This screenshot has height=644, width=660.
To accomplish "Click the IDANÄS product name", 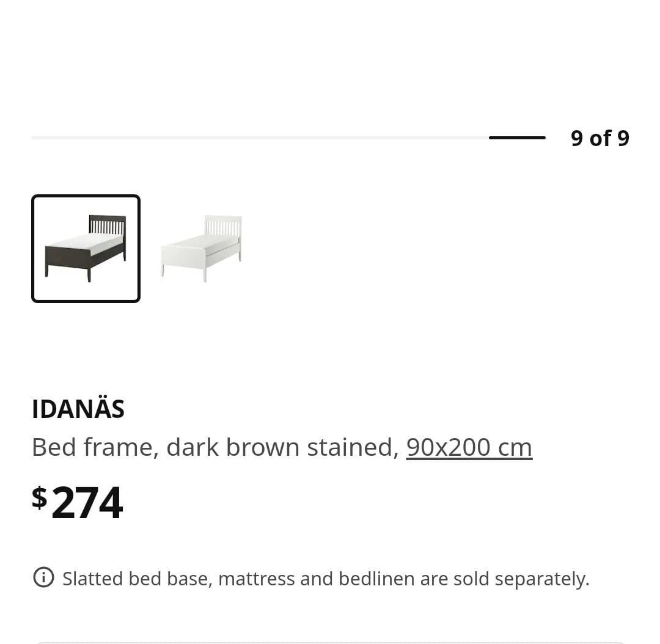I will (78, 408).
